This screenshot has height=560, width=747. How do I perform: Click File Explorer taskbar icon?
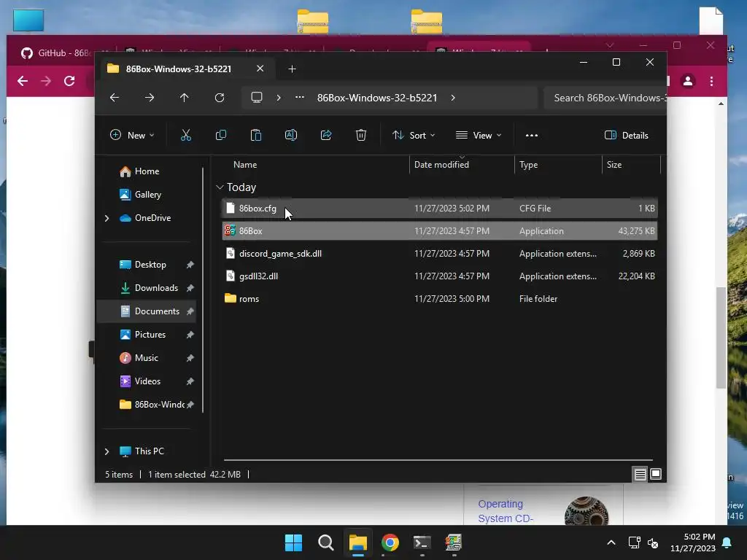point(357,542)
